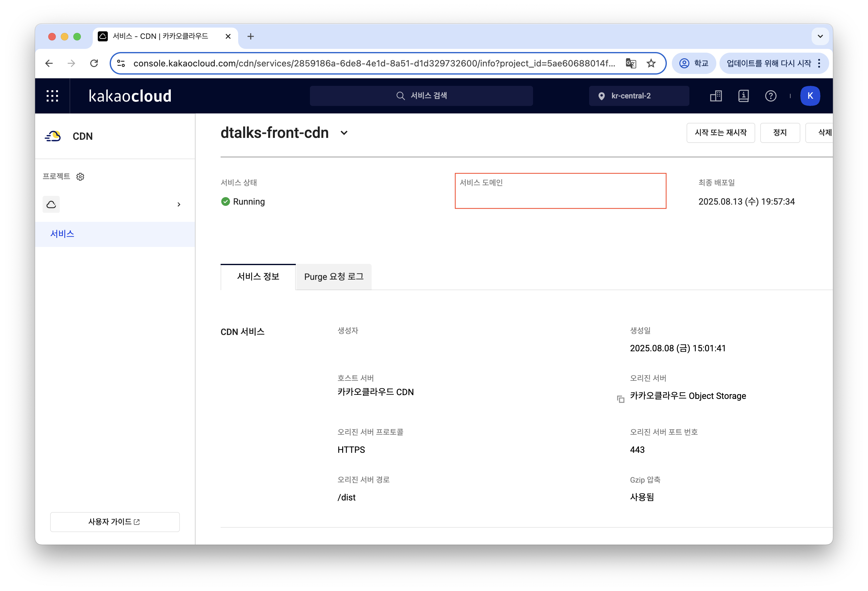Click the dtalks-front-cdn title text
Image resolution: width=868 pixels, height=591 pixels.
pos(275,133)
